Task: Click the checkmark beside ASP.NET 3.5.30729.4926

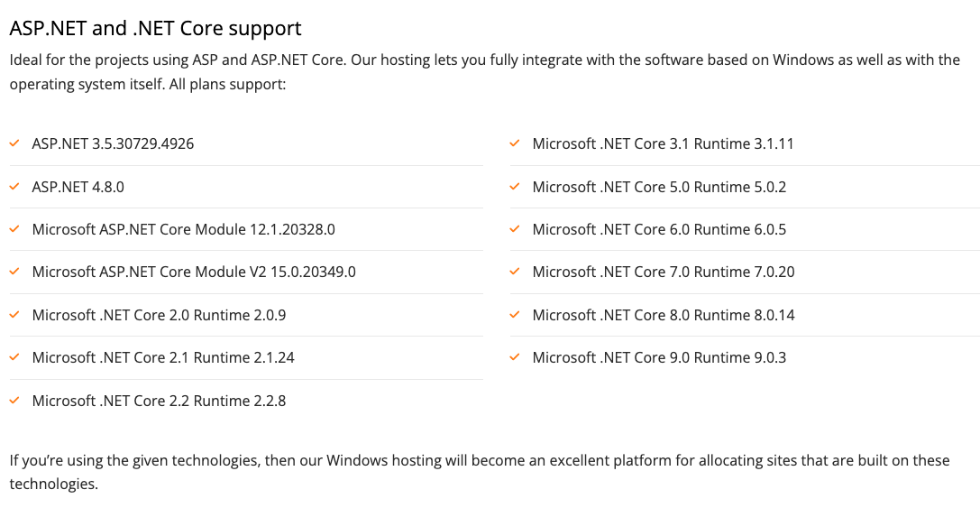Action: (14, 143)
